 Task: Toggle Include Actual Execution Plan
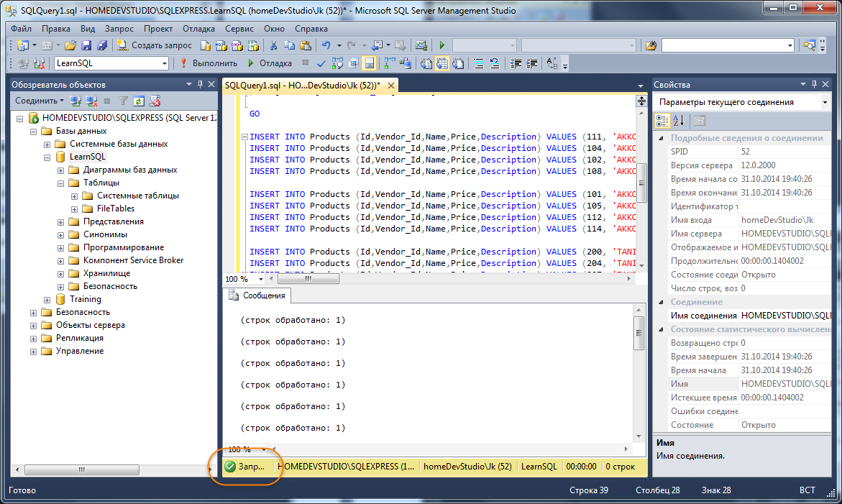[389, 63]
